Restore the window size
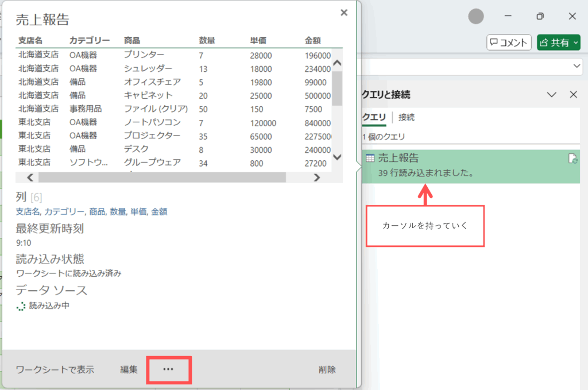The height and width of the screenshot is (390, 588). click(x=540, y=17)
